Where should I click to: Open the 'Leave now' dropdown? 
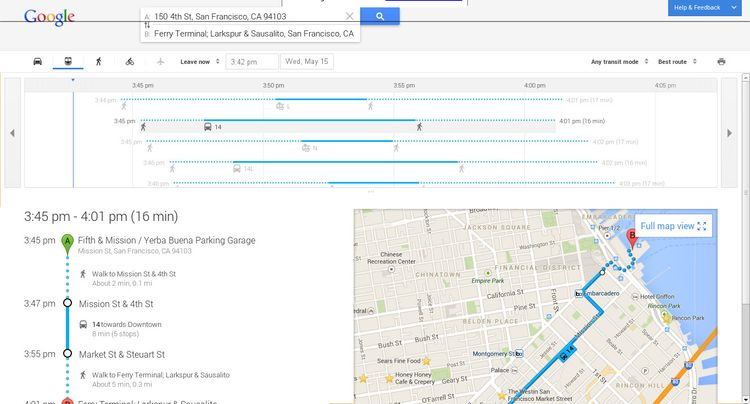(198, 62)
